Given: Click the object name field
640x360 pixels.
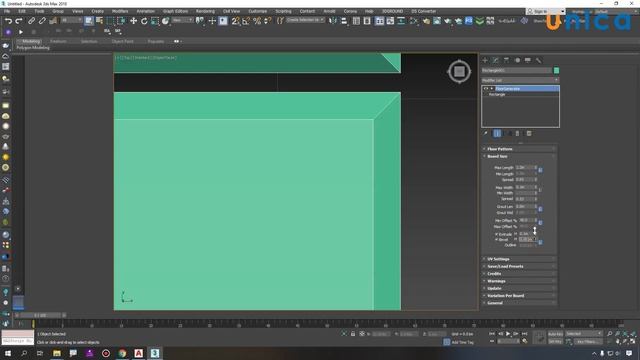Looking at the screenshot, I should [517, 71].
